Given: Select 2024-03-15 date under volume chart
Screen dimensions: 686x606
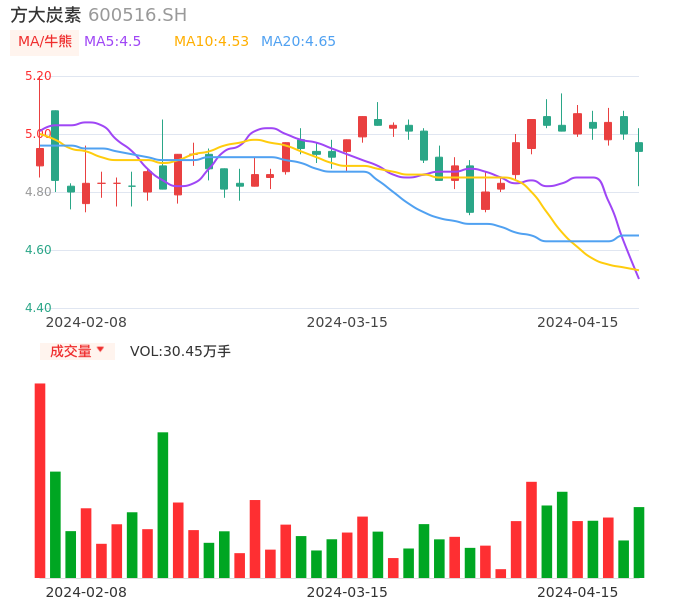Looking at the screenshot, I should click(347, 592).
